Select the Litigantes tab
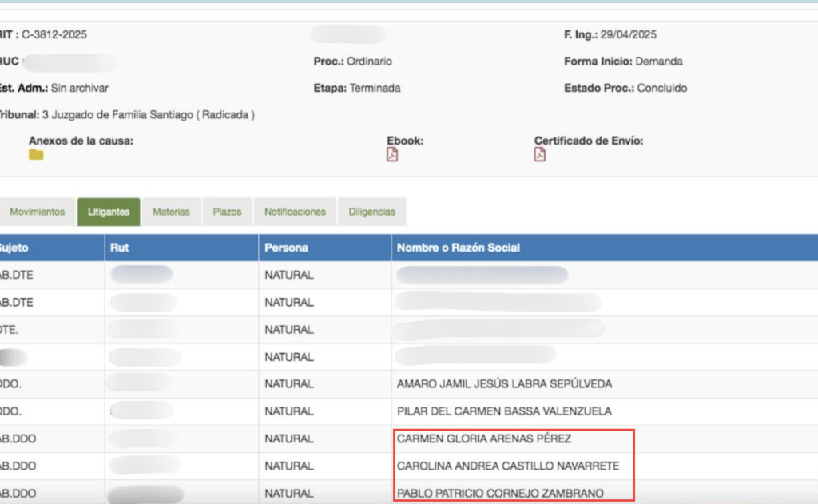 click(108, 212)
